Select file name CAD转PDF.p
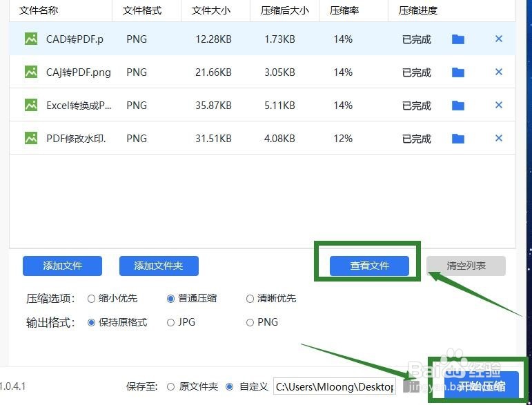532x405 pixels. pos(75,39)
